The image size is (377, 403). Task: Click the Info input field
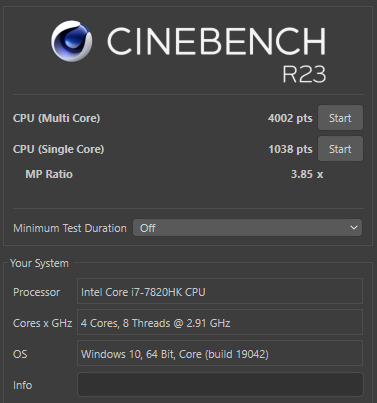[x=220, y=385]
